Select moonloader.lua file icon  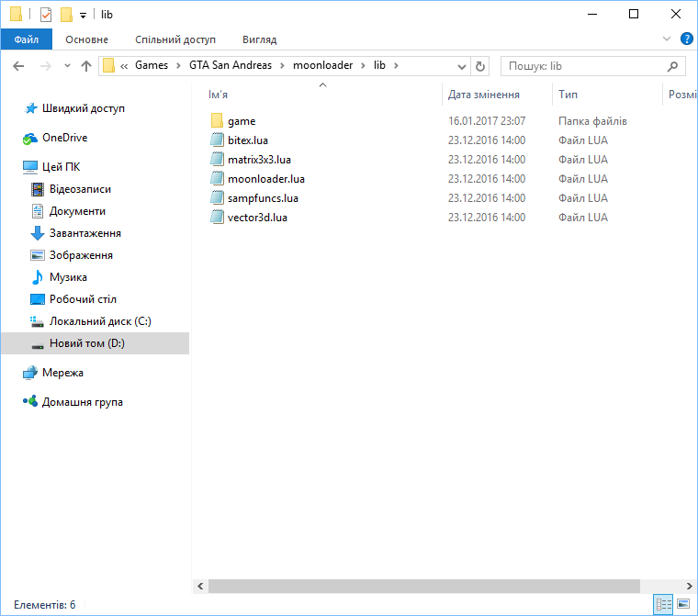[217, 178]
